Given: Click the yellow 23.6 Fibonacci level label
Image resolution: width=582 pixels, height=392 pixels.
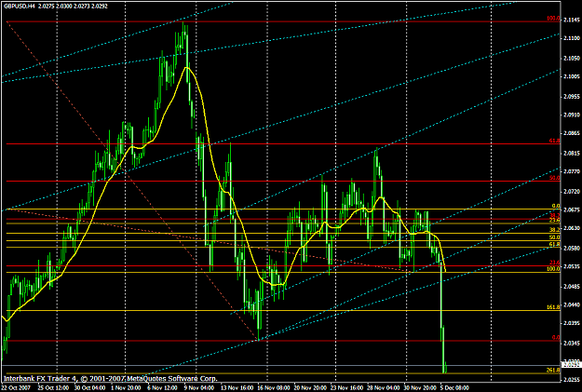Looking at the screenshot, I should (555, 220).
